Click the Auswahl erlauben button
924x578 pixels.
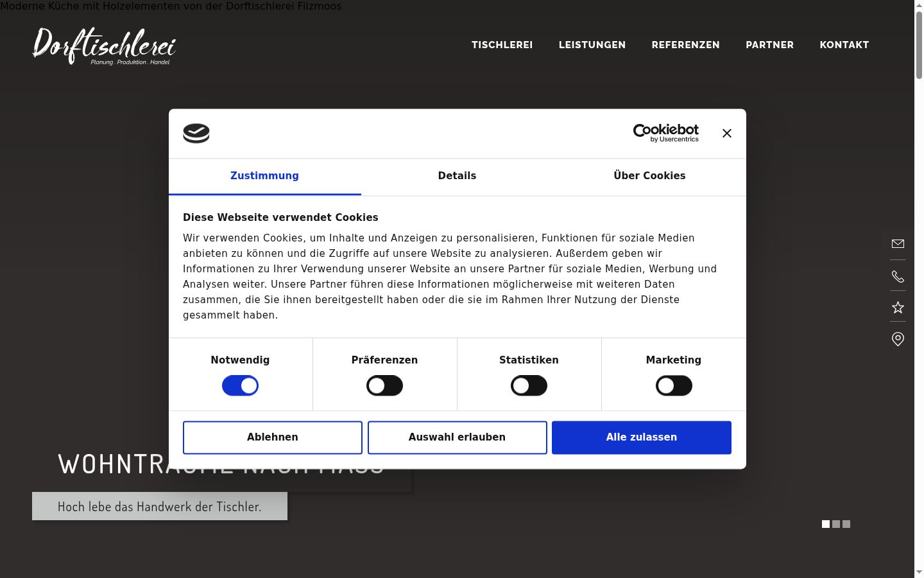457,437
